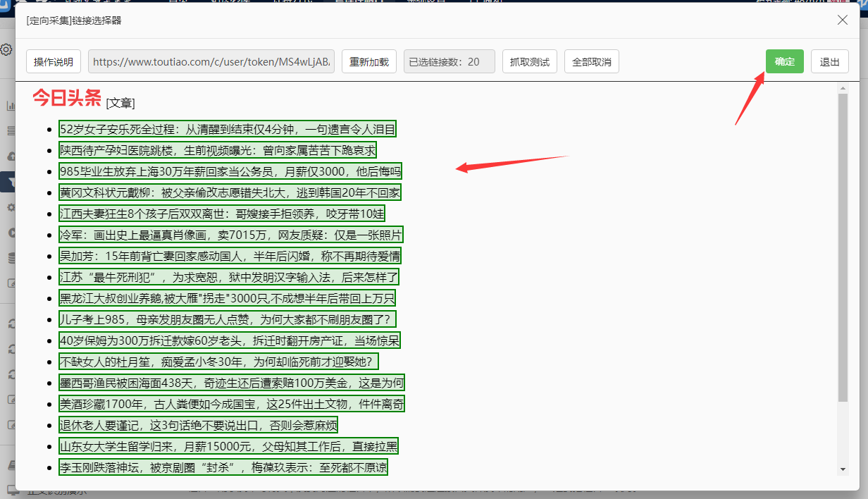The image size is (868, 499).
Task: Click the toutiao URL input field
Action: 211,61
